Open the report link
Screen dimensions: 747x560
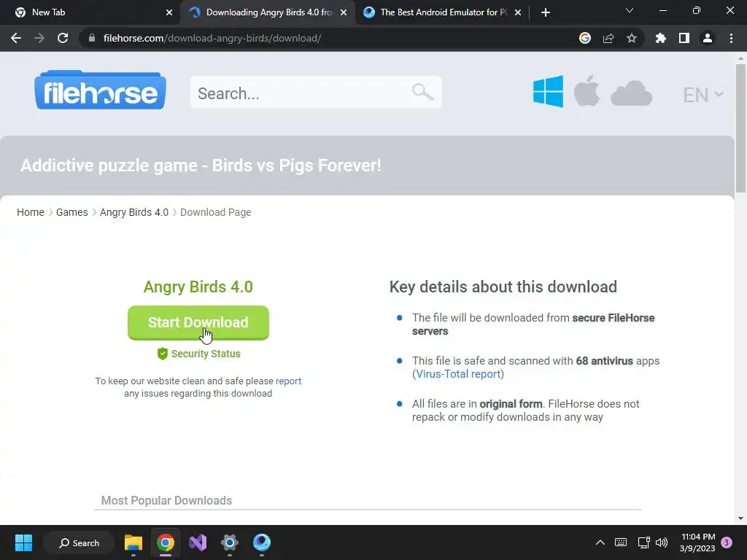tap(288, 381)
